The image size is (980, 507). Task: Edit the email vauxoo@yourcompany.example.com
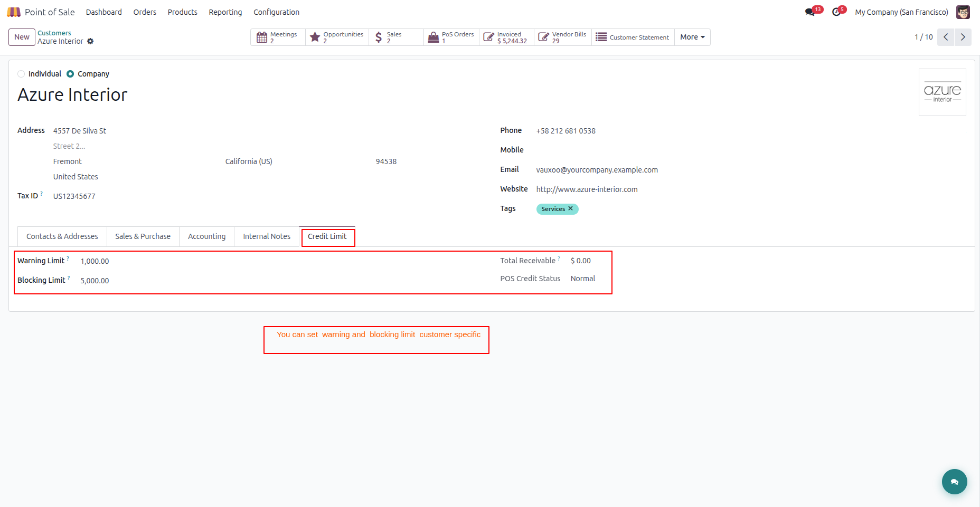click(597, 170)
